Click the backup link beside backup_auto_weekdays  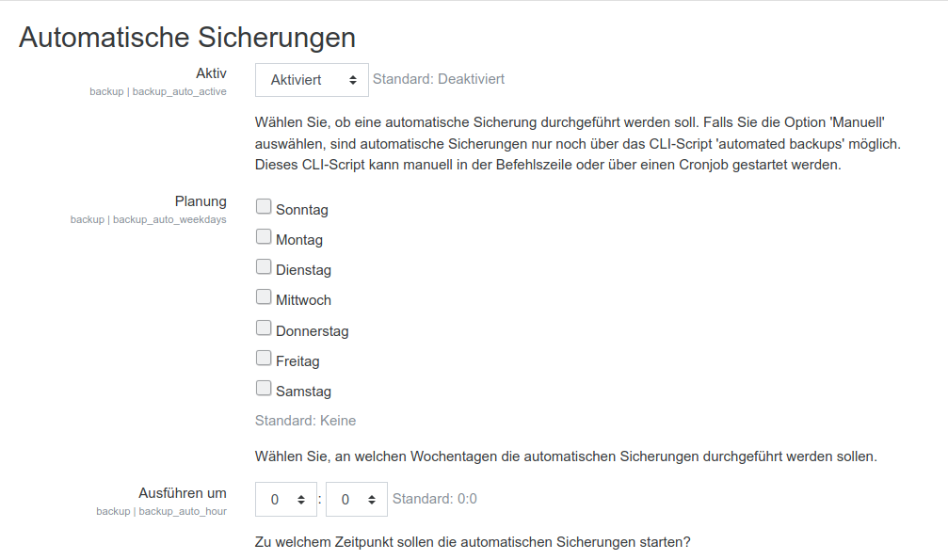(88, 219)
